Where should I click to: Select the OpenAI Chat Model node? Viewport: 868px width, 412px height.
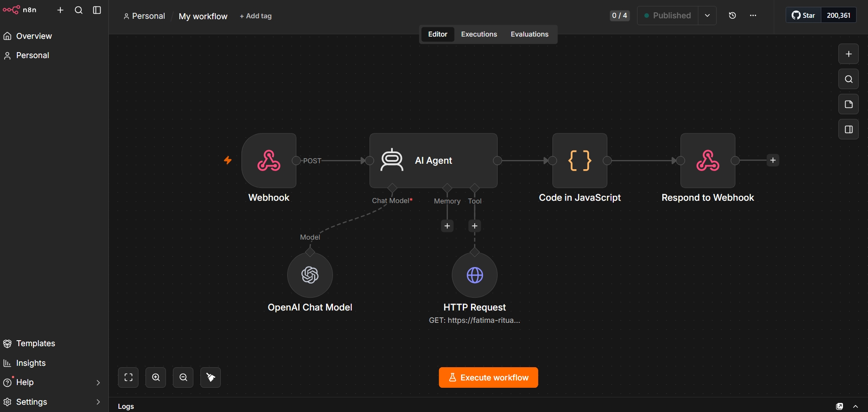(x=310, y=275)
